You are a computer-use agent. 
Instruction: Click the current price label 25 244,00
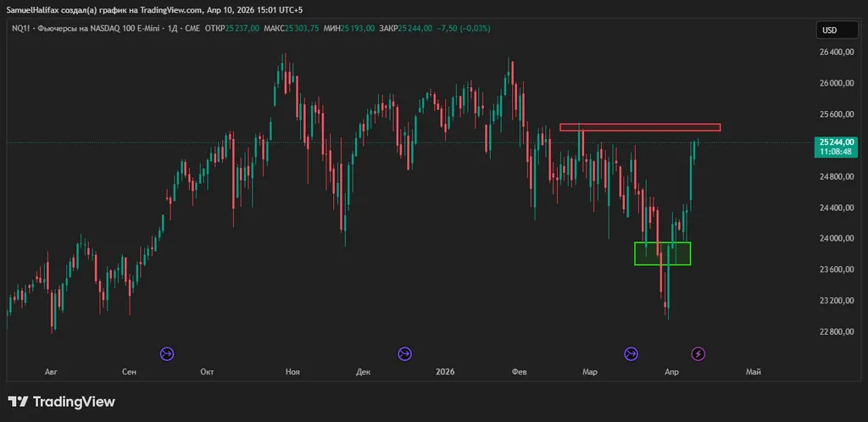coord(836,142)
